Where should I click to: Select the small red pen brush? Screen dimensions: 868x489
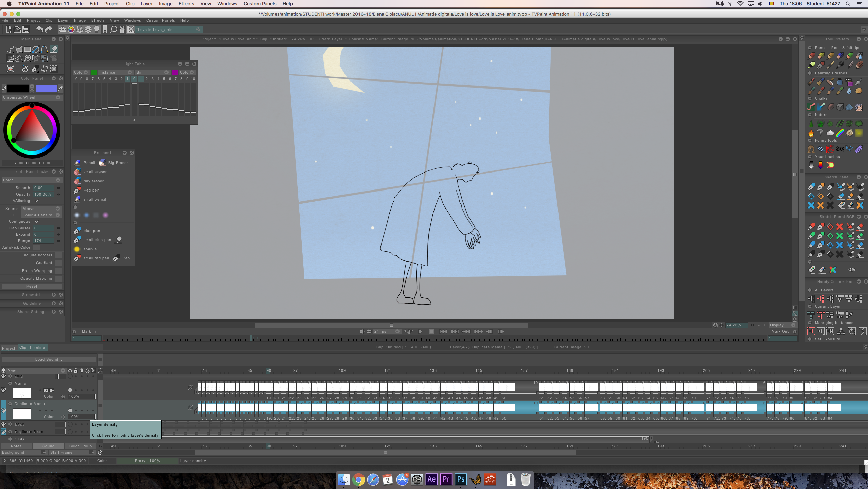coord(91,258)
